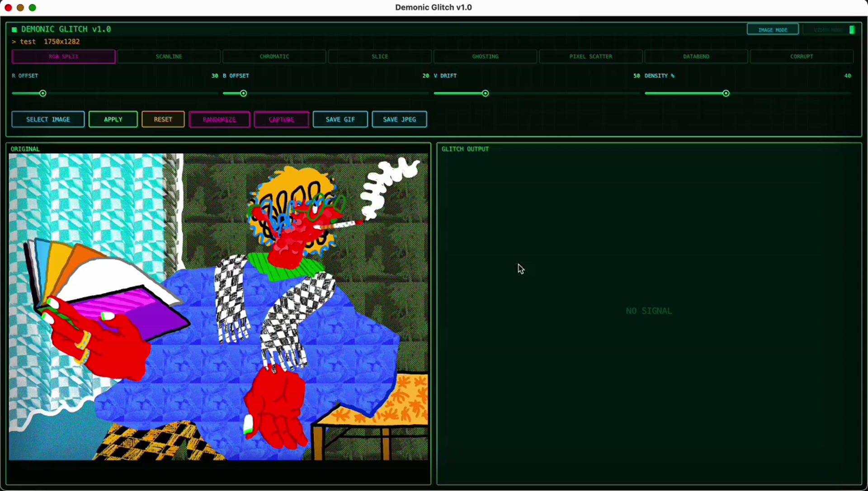Image resolution: width=868 pixels, height=491 pixels.
Task: Click the V Drift slider handle
Action: coord(485,94)
